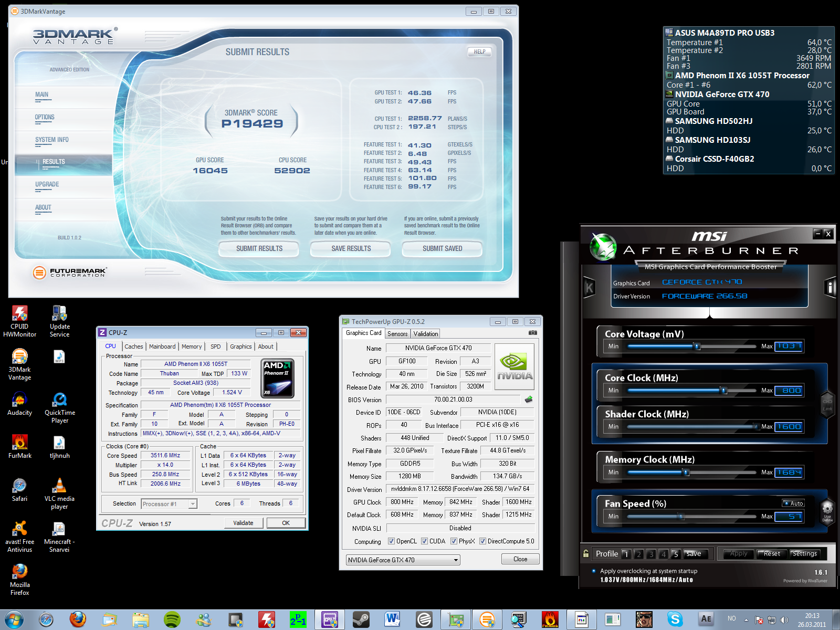Click OK button in CPU-Z
840x630 pixels.
(286, 523)
